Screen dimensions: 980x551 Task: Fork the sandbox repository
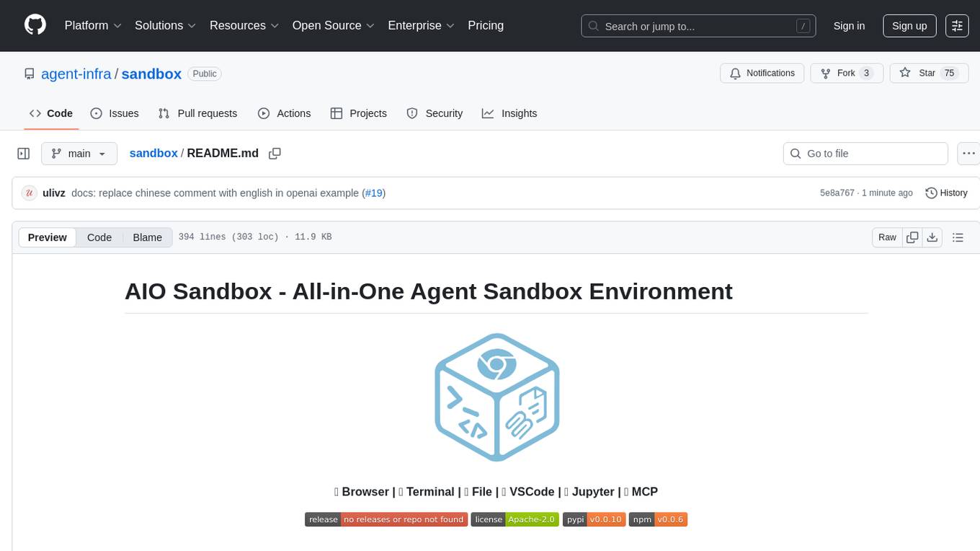847,73
